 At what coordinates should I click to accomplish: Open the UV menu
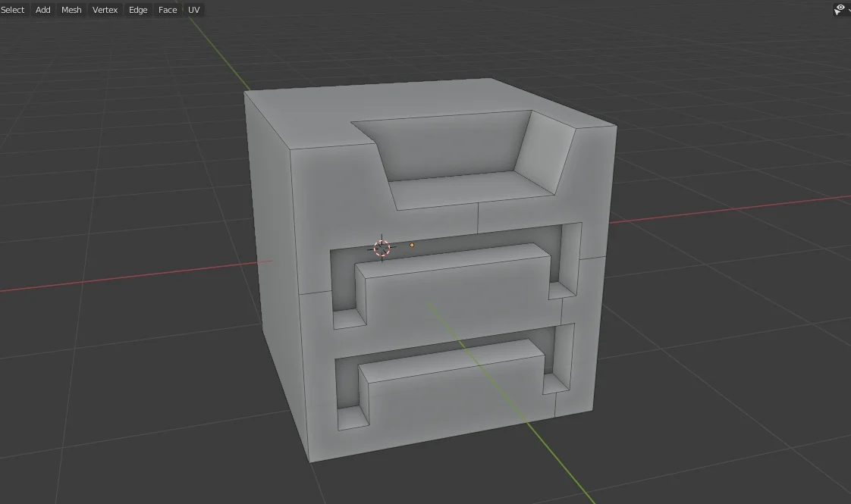click(194, 10)
